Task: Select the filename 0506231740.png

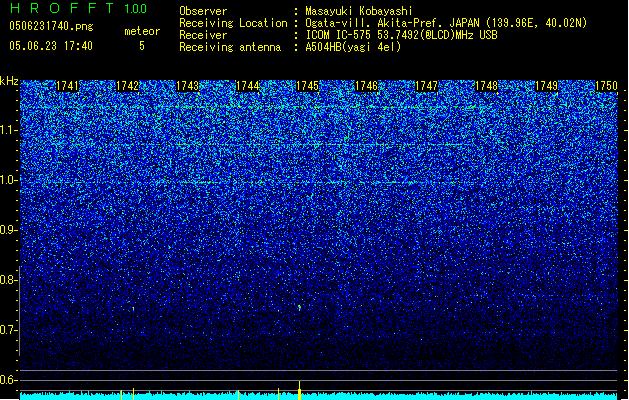Action: 51,26
